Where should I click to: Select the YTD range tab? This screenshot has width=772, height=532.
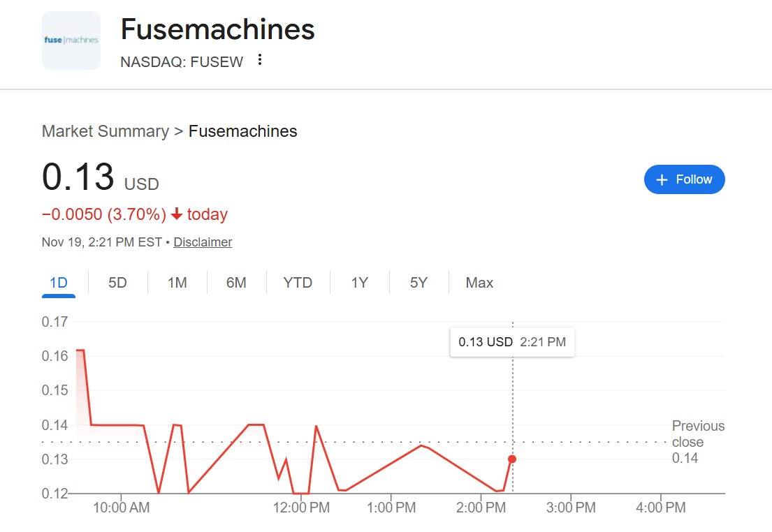(298, 283)
